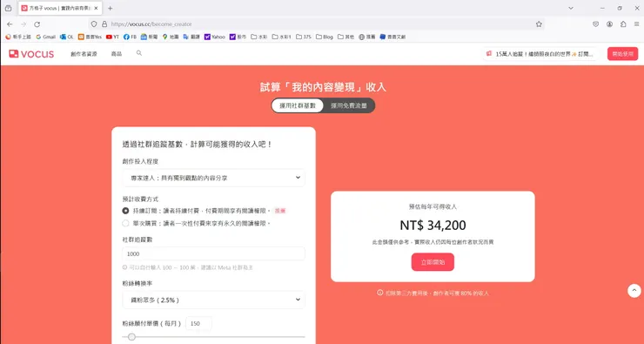Screen dimensions: 644x344
Task: Expand the 創作投入程度 dropdown
Action: [213, 178]
